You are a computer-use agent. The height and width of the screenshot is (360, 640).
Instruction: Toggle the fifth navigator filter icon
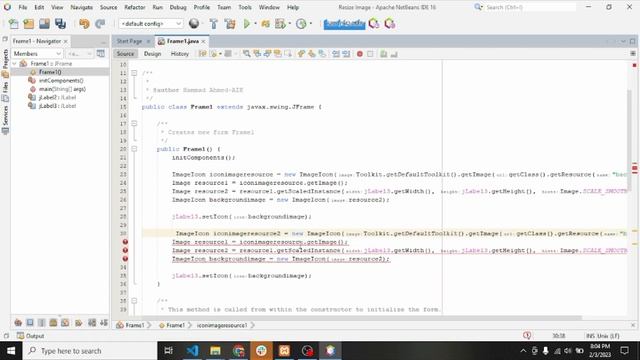(x=65, y=323)
